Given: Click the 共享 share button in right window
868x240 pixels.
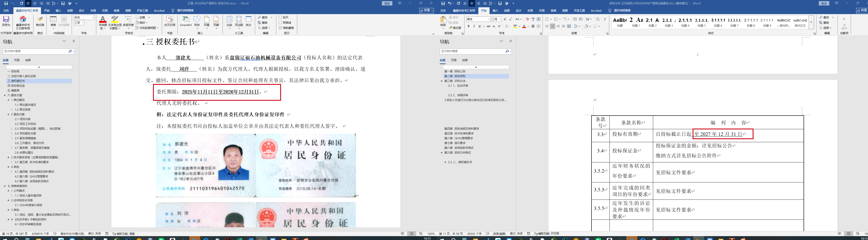Looking at the screenshot, I should click(862, 11).
